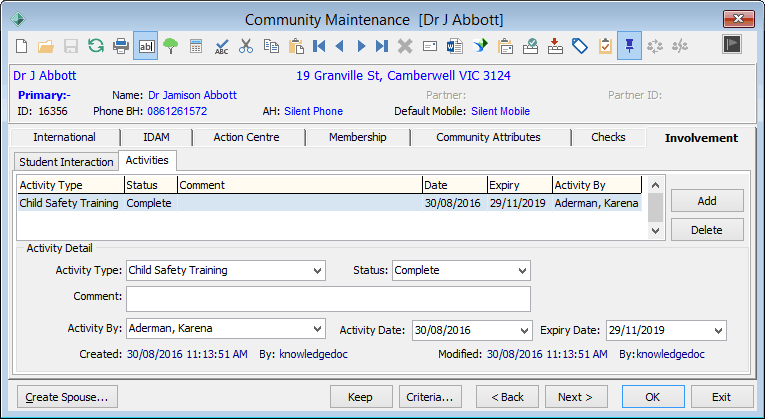
Task: Click the clipboard with card icon
Action: pos(505,46)
